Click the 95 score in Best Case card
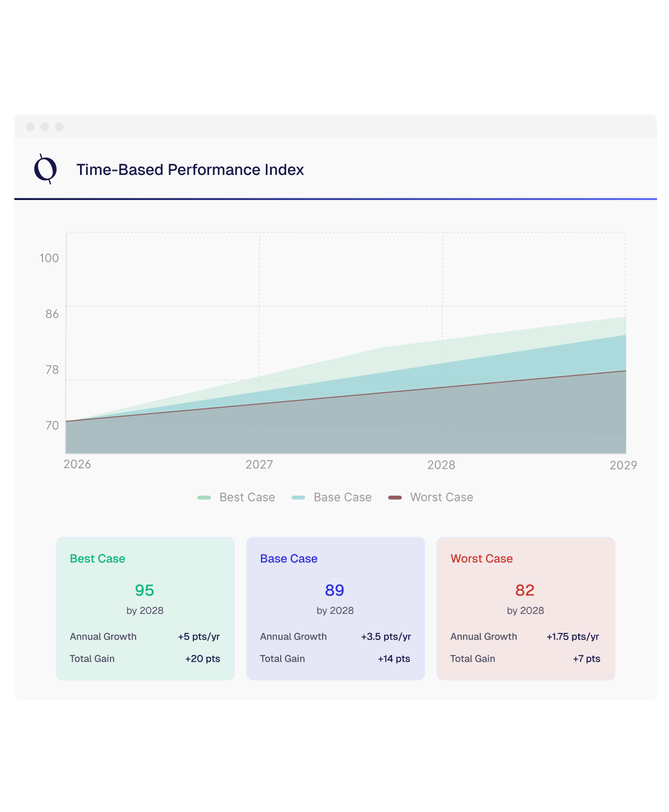 [x=145, y=590]
